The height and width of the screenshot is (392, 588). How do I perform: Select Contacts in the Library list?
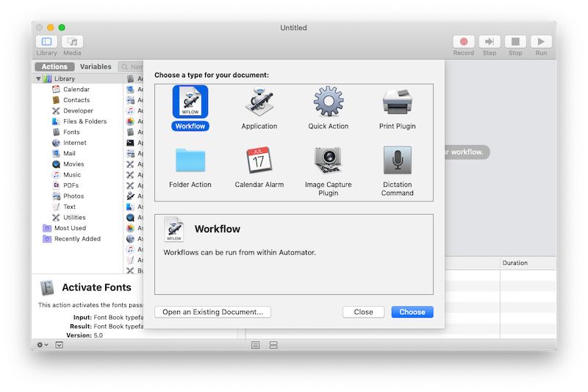pos(76,100)
